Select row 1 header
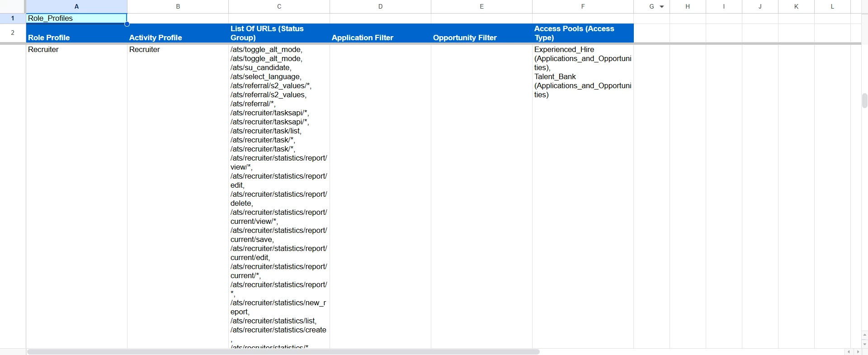Viewport: 868px width, 355px height. tap(13, 19)
